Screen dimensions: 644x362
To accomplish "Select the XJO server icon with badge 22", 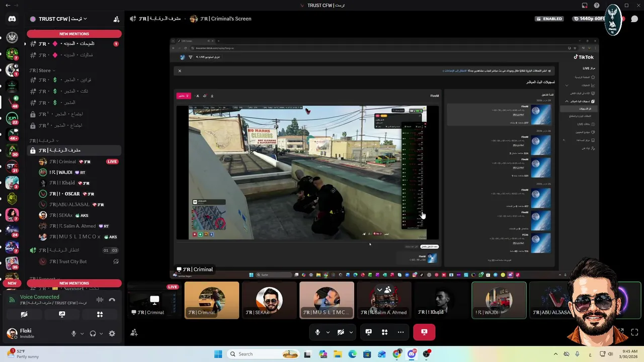I will coord(12,119).
